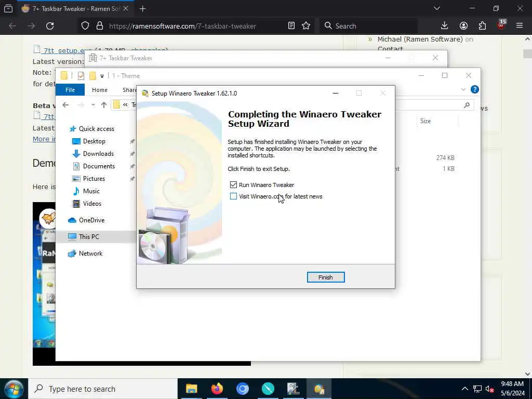Click tracking protection shield icon
532x399 pixels.
pyautogui.click(x=85, y=26)
